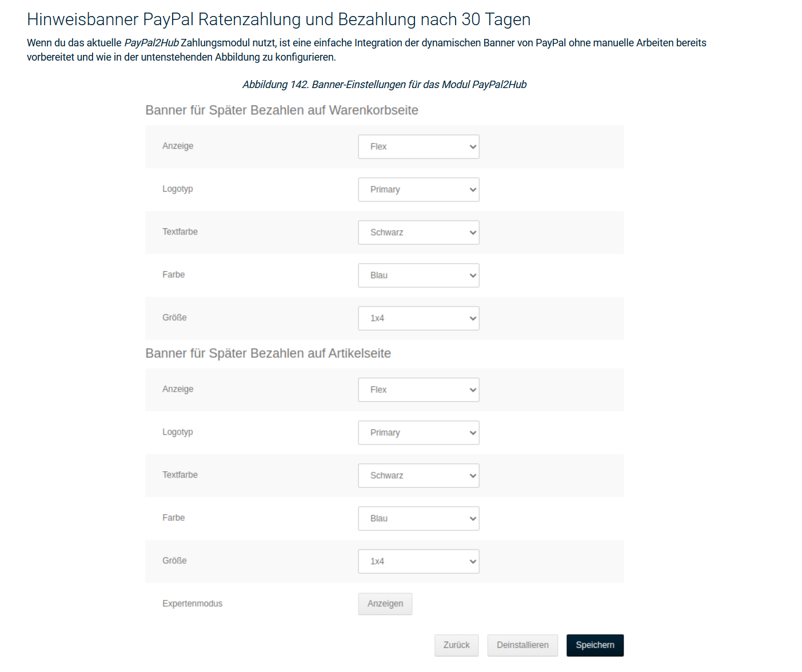Select Größe dropdown in Warenkorbseite section
802x672 pixels.
point(418,319)
